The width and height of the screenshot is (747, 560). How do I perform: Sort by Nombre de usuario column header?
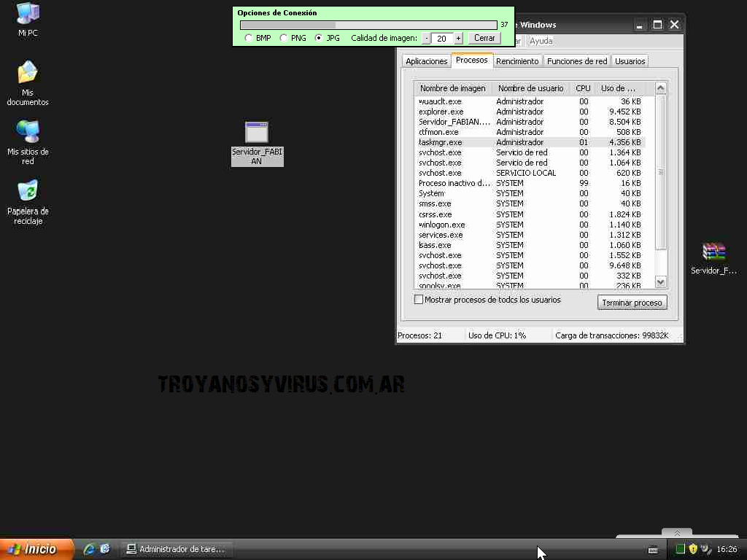pos(531,88)
